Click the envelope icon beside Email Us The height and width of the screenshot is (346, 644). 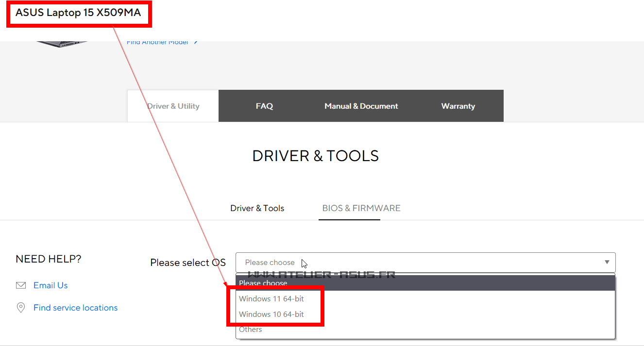pos(21,285)
